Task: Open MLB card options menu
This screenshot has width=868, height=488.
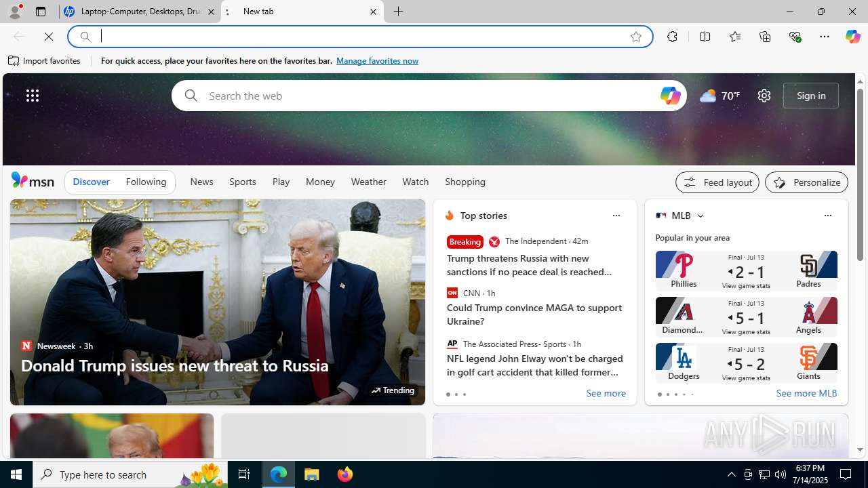Action: (827, 216)
